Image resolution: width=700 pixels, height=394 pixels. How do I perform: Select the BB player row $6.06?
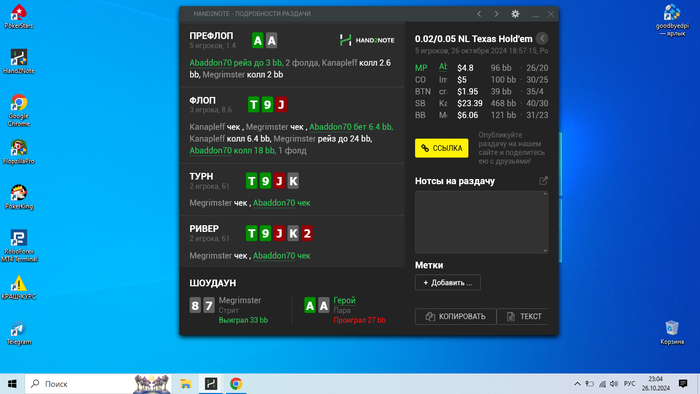481,115
